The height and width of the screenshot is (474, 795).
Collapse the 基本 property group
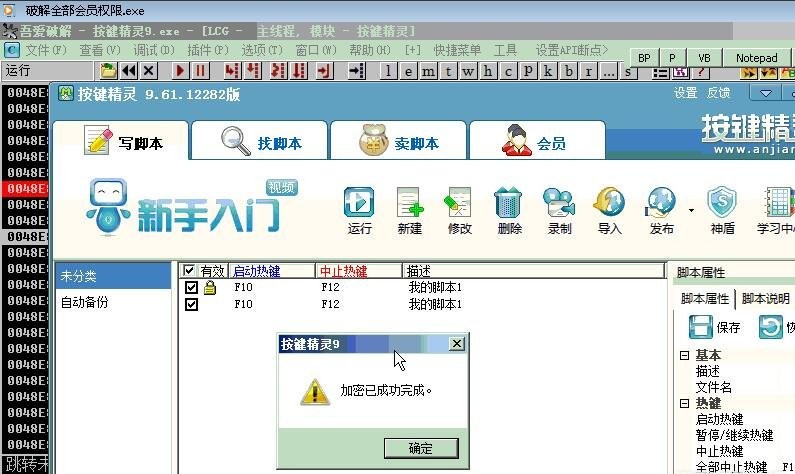pyautogui.click(x=684, y=355)
